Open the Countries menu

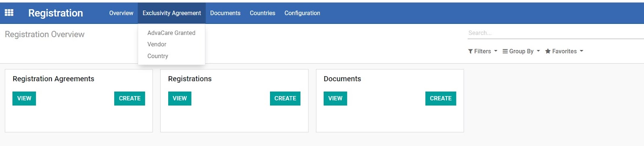pos(262,13)
